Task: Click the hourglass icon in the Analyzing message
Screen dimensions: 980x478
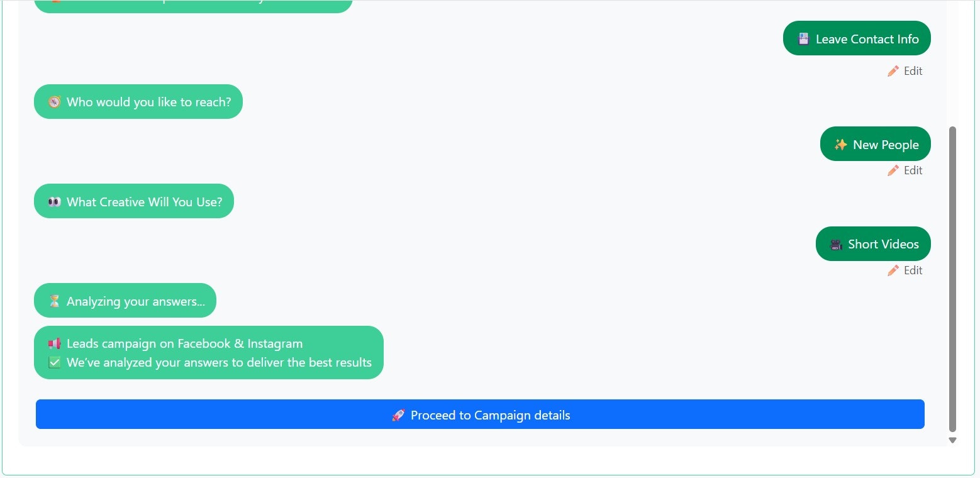Action: 55,301
